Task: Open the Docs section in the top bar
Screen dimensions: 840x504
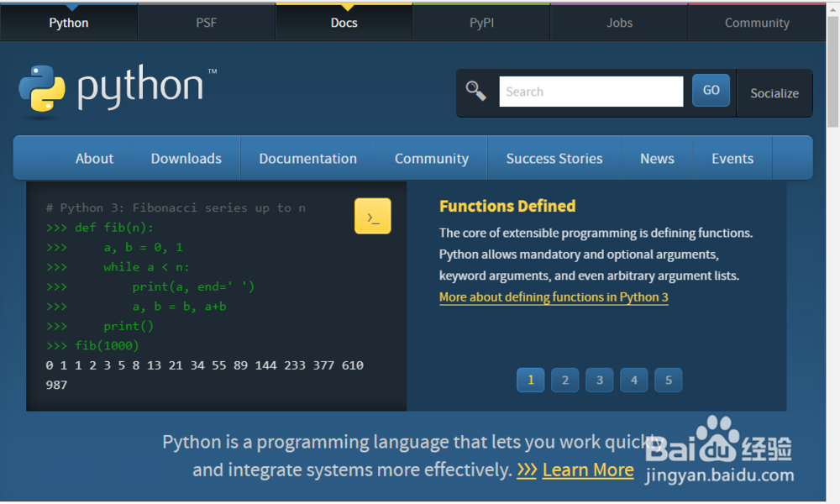Action: [344, 23]
